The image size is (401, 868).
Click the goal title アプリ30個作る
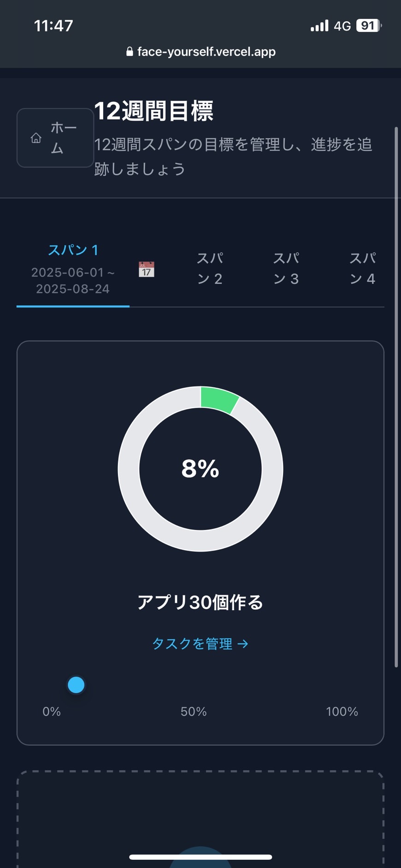[x=200, y=602]
